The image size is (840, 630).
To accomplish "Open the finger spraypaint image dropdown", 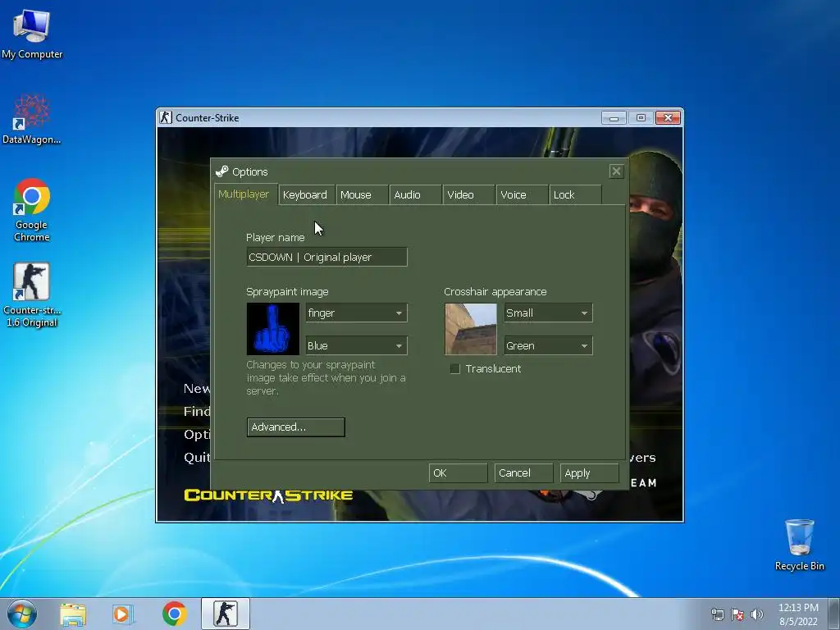I will click(356, 313).
